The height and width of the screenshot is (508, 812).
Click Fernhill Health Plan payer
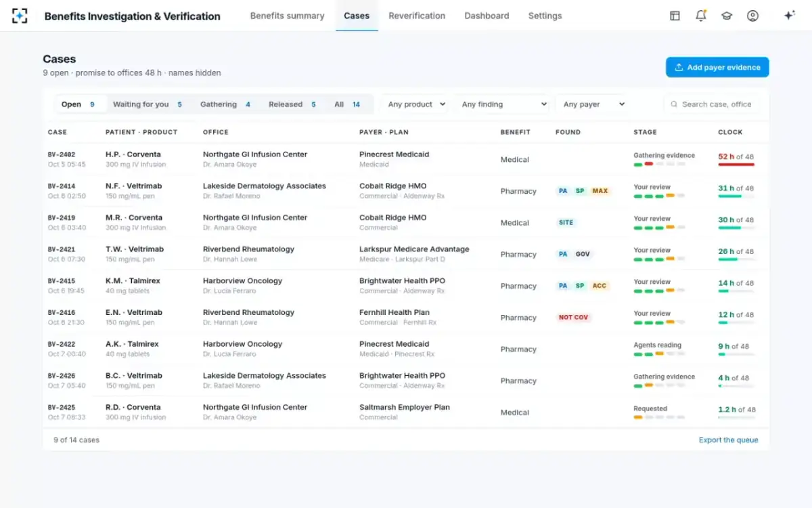[394, 312]
